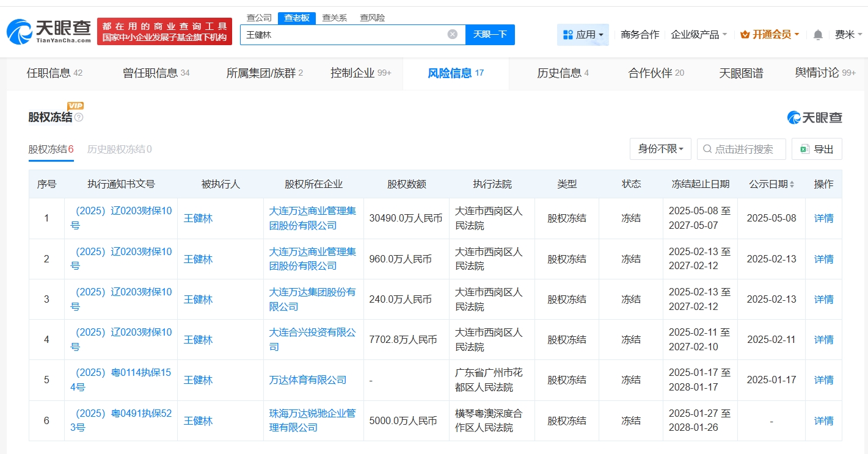Screen dimensions: 868x454
Task: Open 大连万达商业管理集团 link in the 30490.0万 row
Action: (x=312, y=218)
